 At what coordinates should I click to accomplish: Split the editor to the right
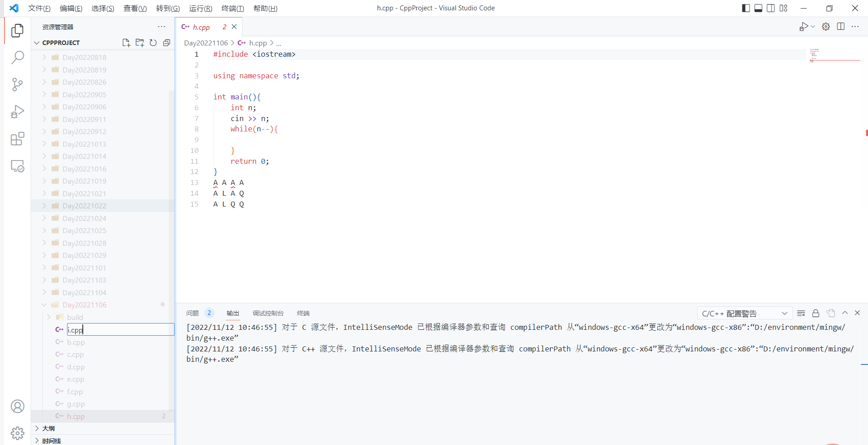coord(841,27)
